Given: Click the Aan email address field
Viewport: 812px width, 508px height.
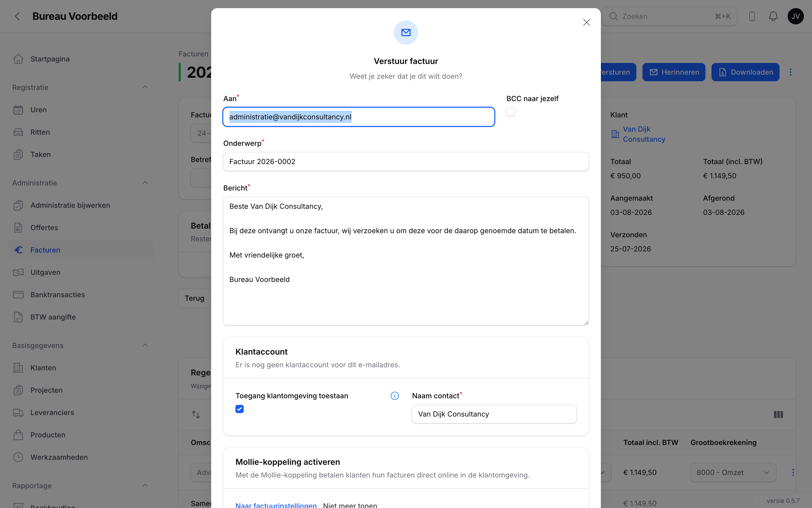Looking at the screenshot, I should [x=359, y=117].
